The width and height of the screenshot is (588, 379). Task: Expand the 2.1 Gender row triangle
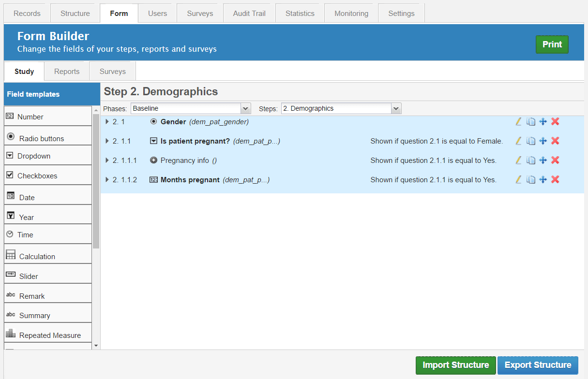[x=107, y=122]
